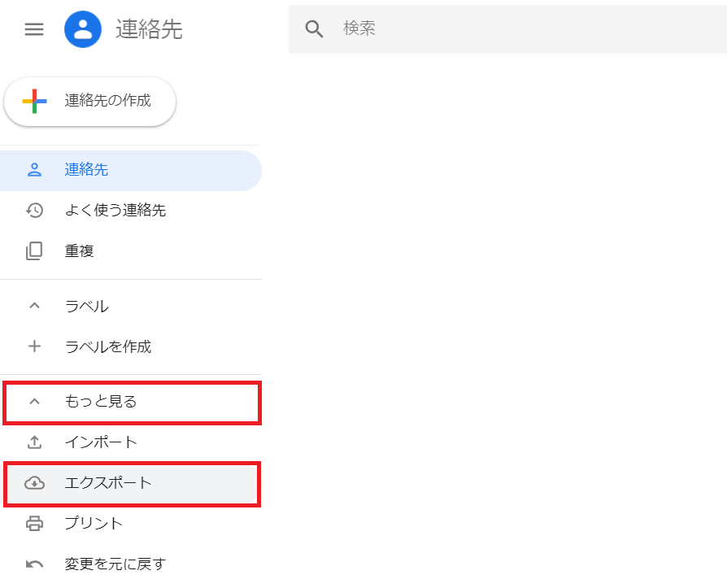The height and width of the screenshot is (588, 727).
Task: Click the duplicate pages icon beside 重複
Action: 34,250
